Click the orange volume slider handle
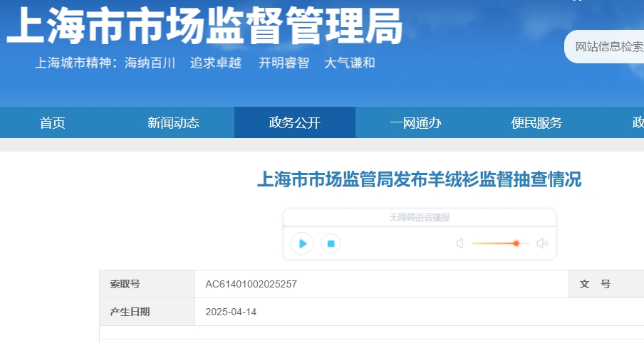Viewport: 644px width, 343px height. tap(516, 243)
